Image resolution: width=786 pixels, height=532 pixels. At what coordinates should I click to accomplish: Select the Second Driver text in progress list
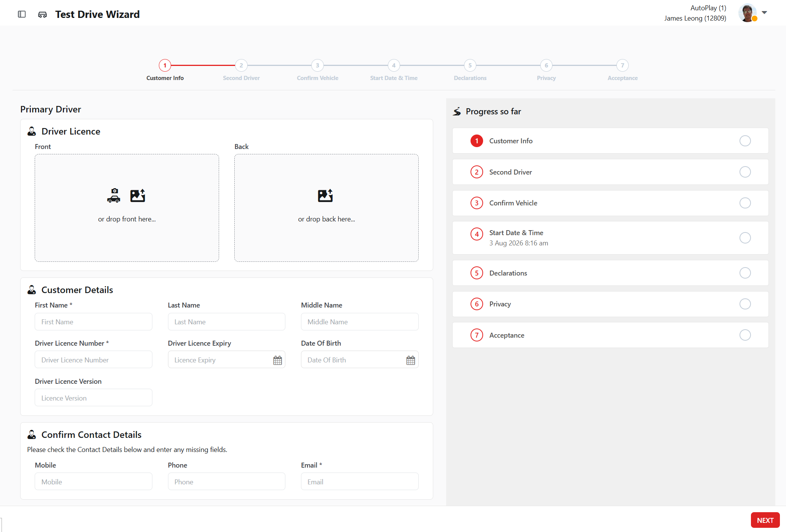(x=511, y=172)
